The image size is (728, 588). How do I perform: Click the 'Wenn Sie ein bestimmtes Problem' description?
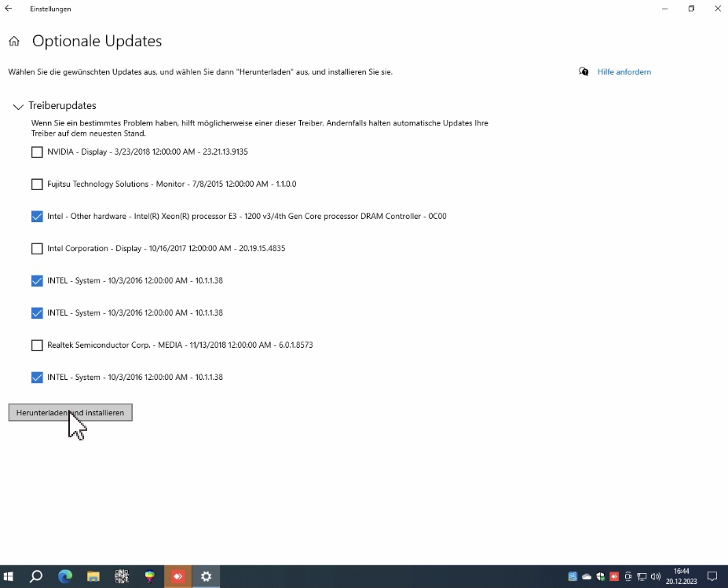tap(259, 128)
